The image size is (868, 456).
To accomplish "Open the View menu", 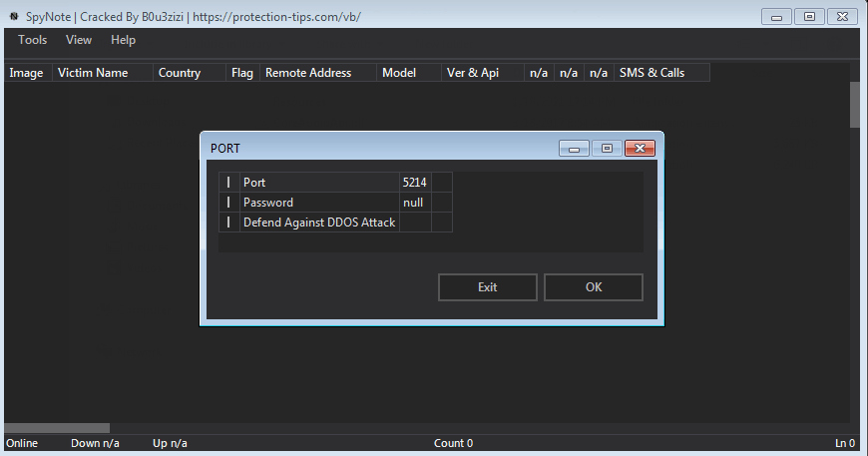I will pyautogui.click(x=79, y=40).
